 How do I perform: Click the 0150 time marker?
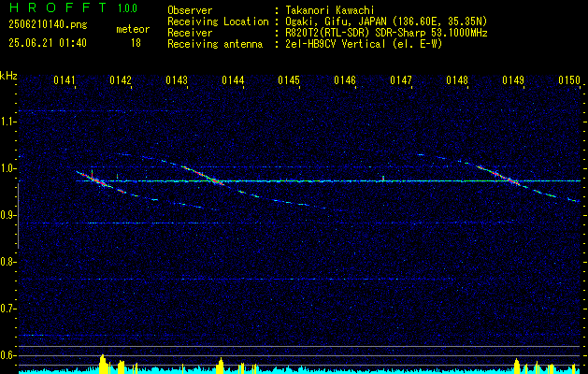pos(569,79)
